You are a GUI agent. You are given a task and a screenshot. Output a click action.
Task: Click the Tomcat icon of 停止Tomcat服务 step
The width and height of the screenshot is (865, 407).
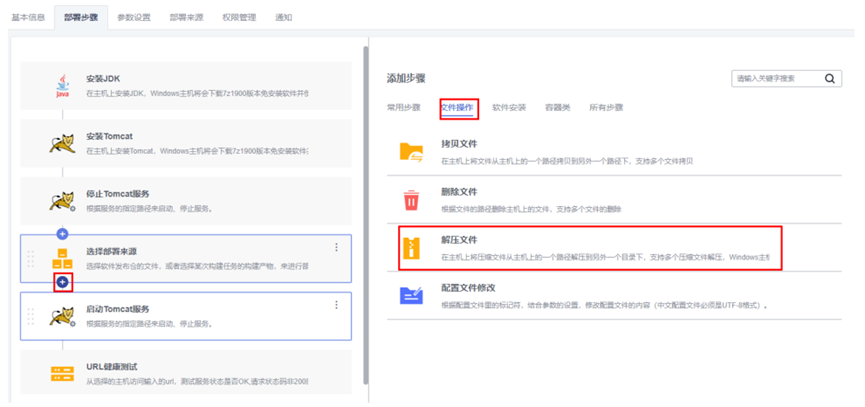pos(62,201)
